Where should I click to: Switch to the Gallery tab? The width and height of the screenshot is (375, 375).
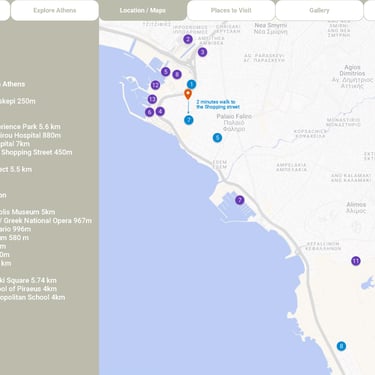point(319,10)
